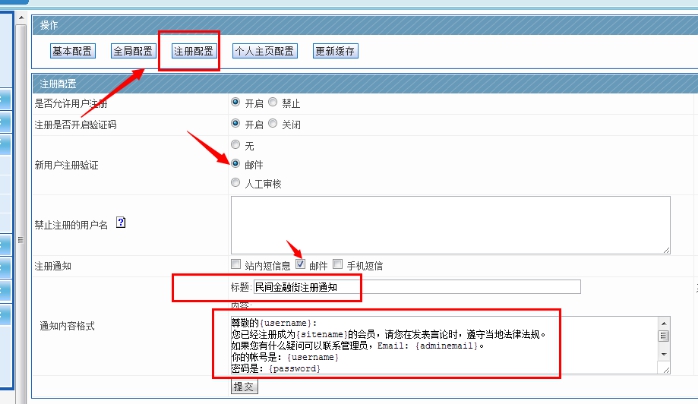Screen dimensions: 698x404
Task: Open the 全局配置 tab
Action: coord(133,51)
